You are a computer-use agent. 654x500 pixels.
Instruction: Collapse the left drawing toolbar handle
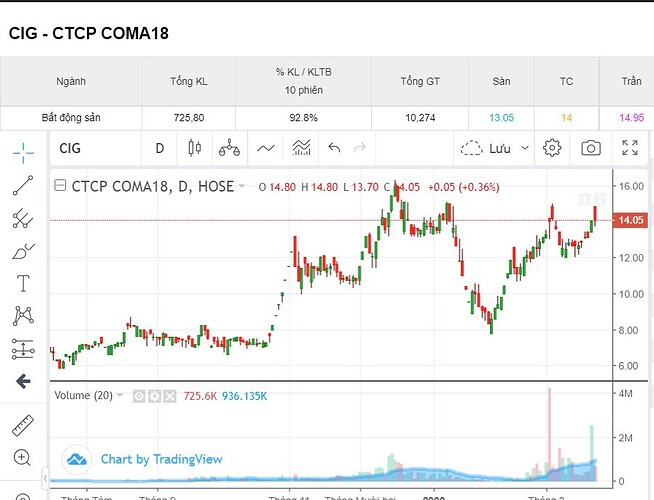(45, 478)
